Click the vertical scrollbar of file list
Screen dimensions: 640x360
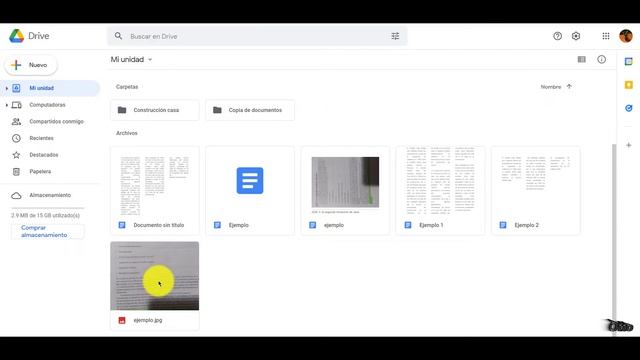pos(613,239)
